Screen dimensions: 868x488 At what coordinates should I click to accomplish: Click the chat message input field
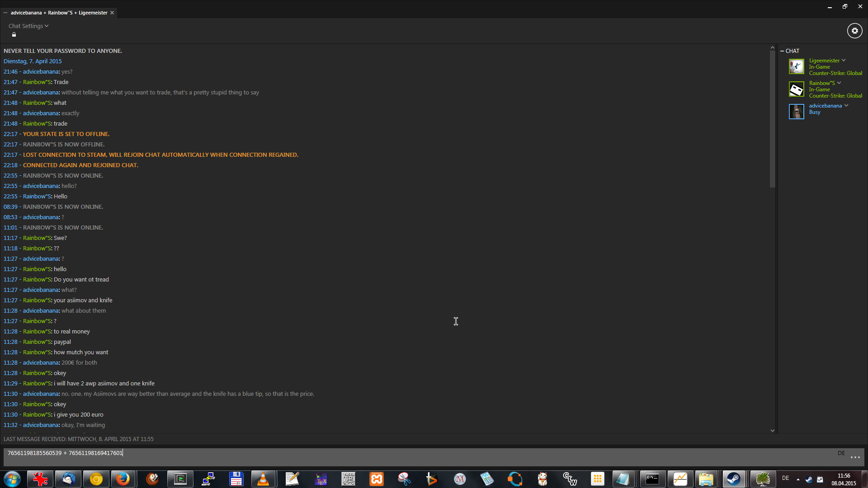tap(407, 457)
